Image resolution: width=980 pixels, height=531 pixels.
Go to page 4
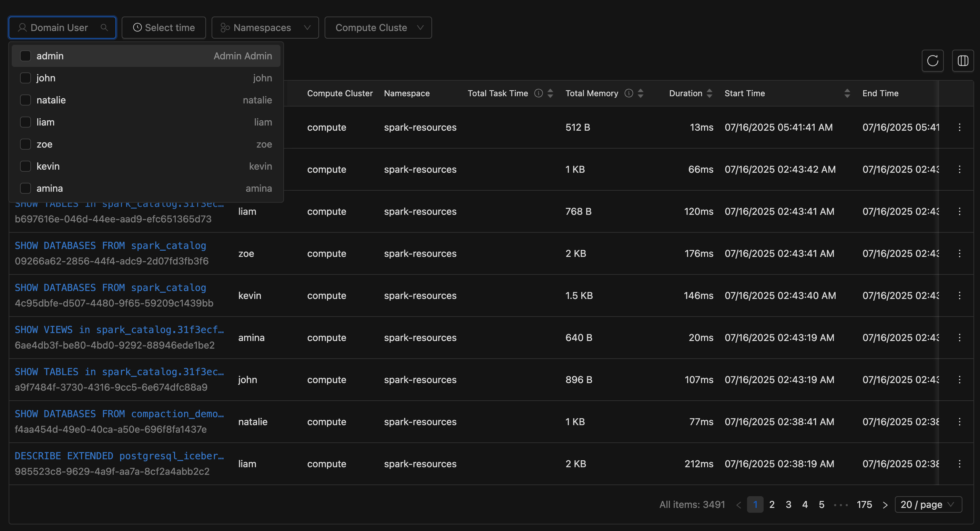805,505
